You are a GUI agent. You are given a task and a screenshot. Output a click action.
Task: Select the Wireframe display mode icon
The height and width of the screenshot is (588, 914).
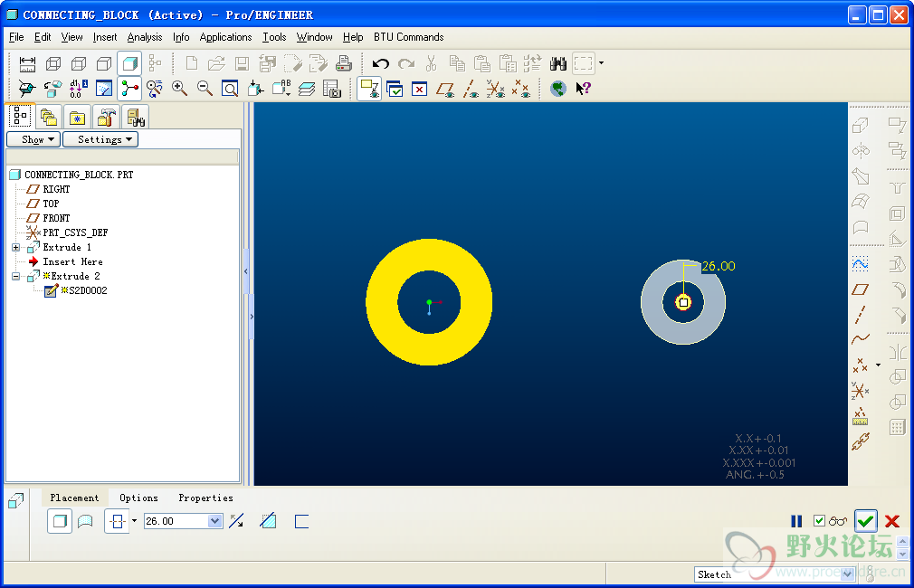(53, 63)
